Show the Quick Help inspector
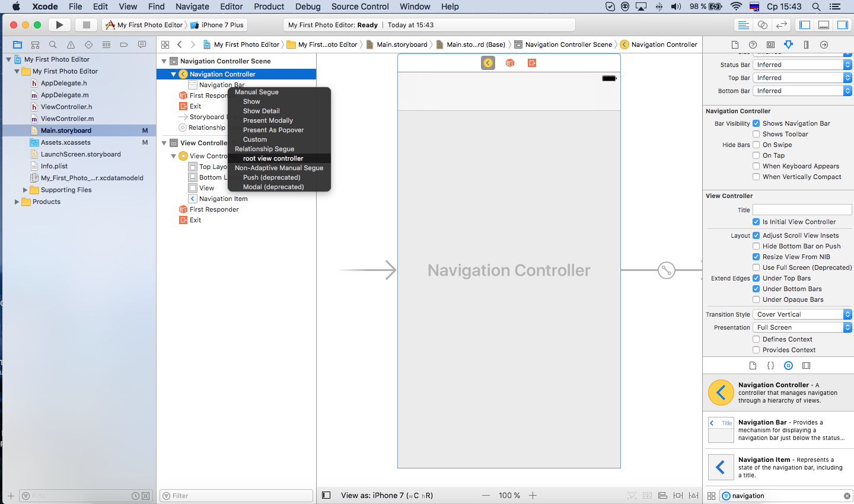The width and height of the screenshot is (854, 504). [753, 44]
